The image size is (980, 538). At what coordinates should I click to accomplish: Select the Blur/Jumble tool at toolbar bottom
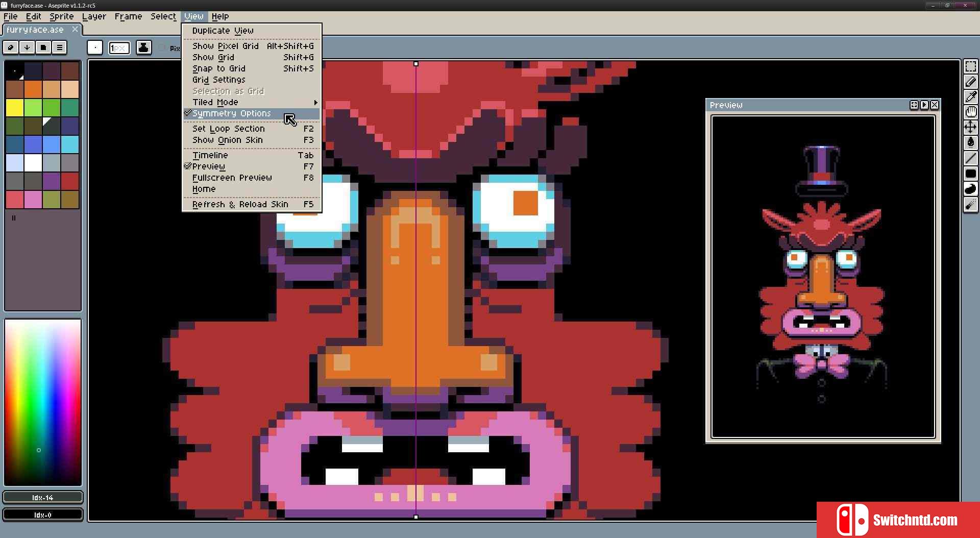[970, 205]
